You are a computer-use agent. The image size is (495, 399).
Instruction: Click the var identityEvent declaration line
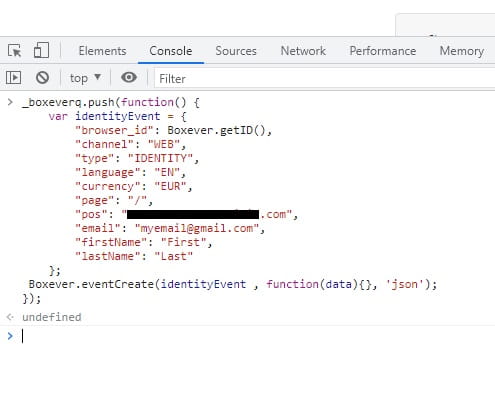[118, 116]
